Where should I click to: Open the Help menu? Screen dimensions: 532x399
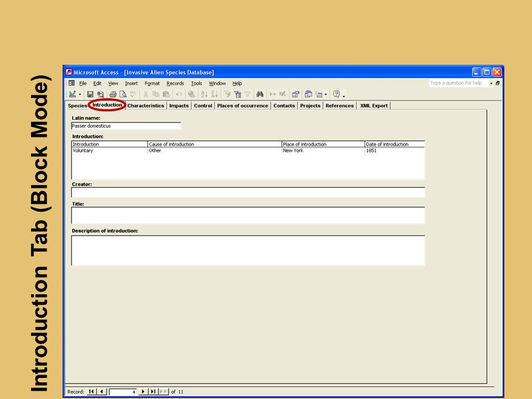237,83
